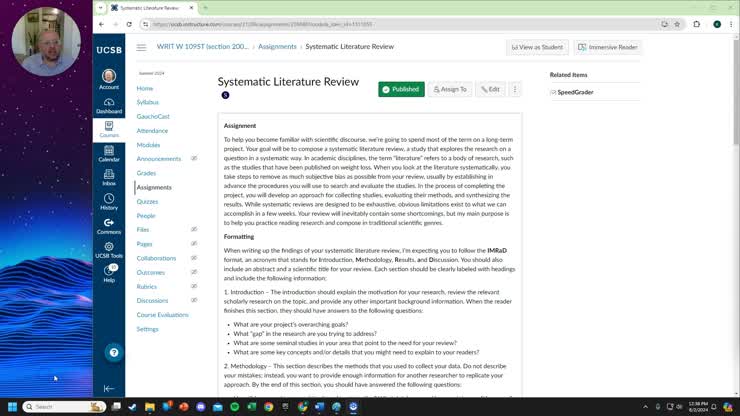Select Assignments in course navigation
Image resolution: width=740 pixels, height=416 pixels.
pos(154,187)
